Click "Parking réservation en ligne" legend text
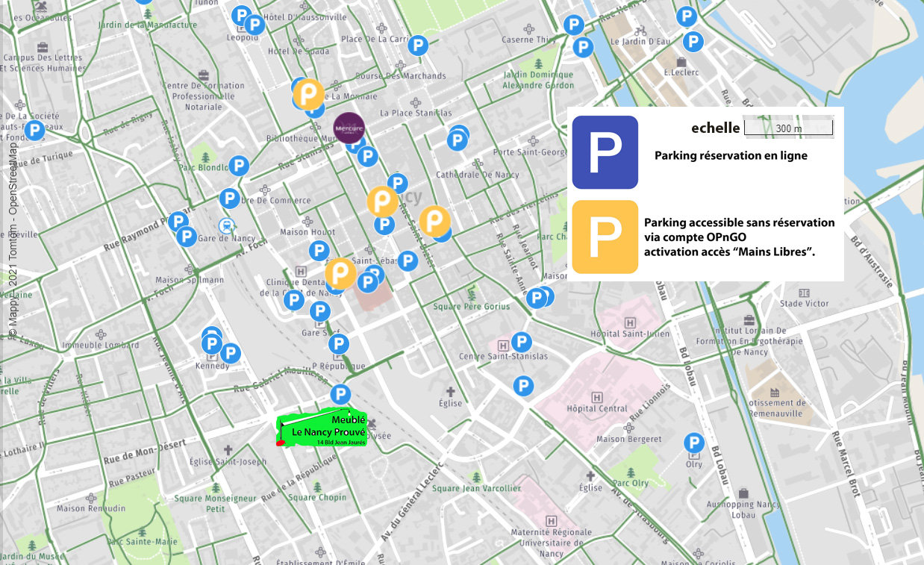924x565 pixels. (x=731, y=156)
